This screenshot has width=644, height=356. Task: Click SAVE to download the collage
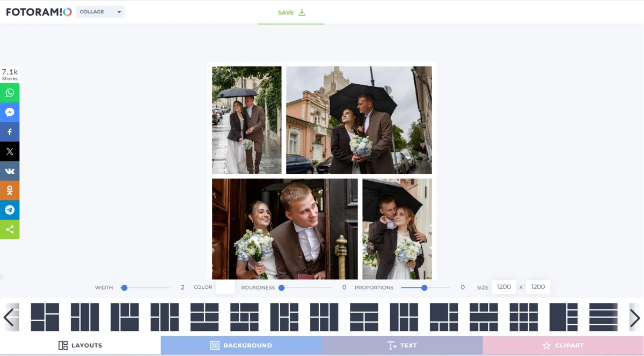point(291,13)
